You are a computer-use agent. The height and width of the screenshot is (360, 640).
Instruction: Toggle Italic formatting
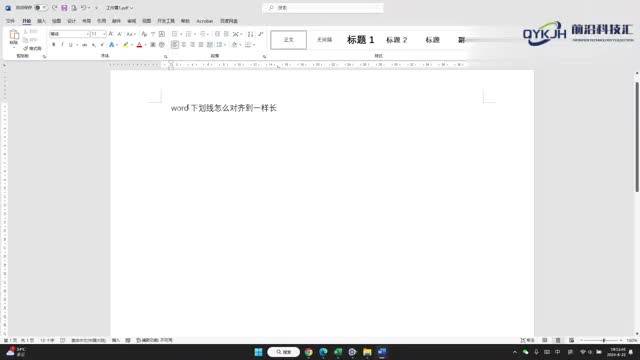click(62, 44)
